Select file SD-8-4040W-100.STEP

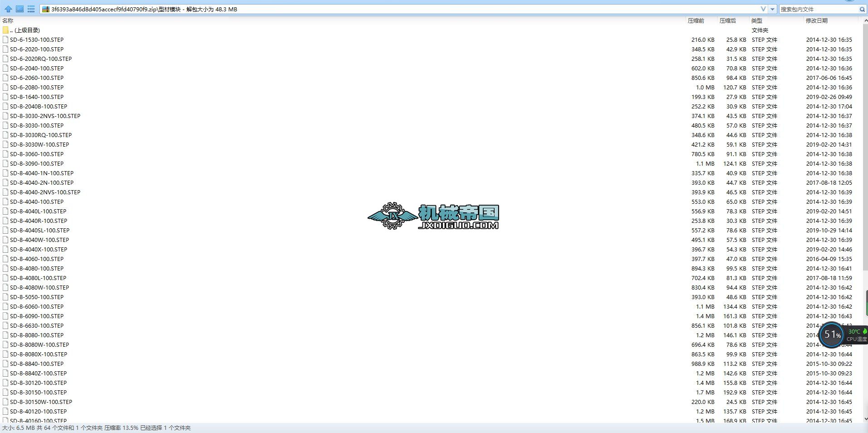[39, 240]
